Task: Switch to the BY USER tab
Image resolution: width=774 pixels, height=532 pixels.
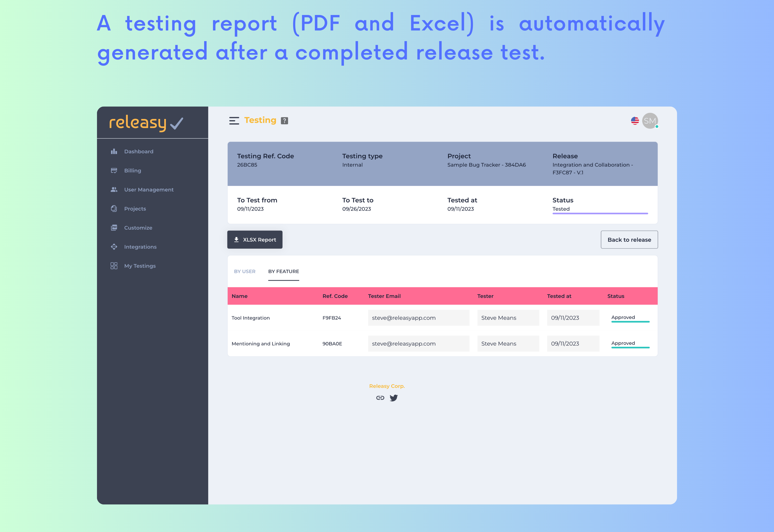Action: pos(245,271)
